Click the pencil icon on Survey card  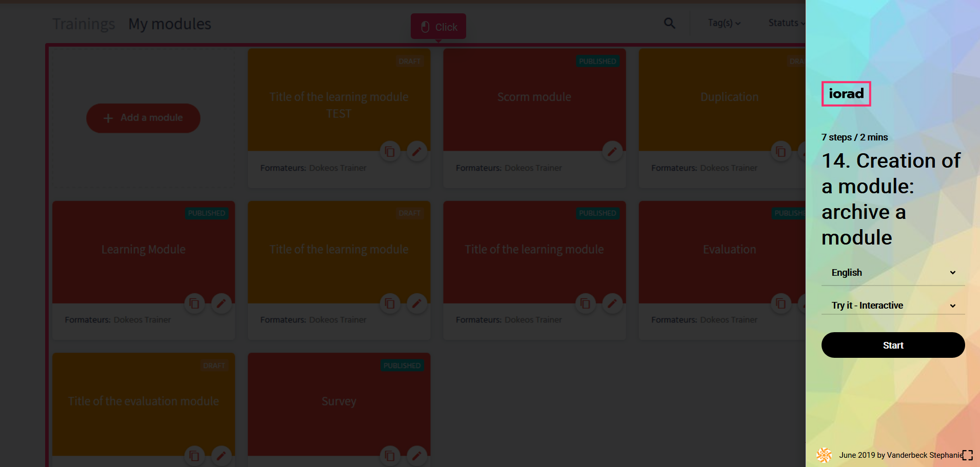(x=416, y=455)
